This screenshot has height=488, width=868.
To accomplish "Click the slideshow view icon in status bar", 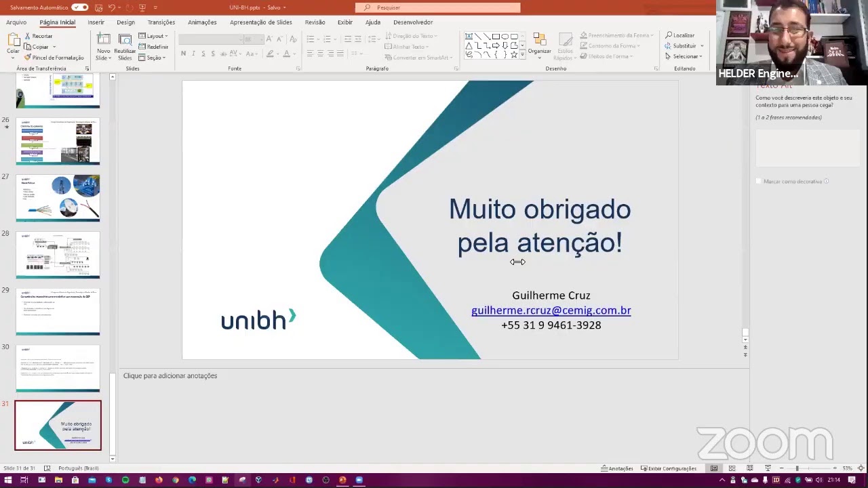I will coord(768,468).
